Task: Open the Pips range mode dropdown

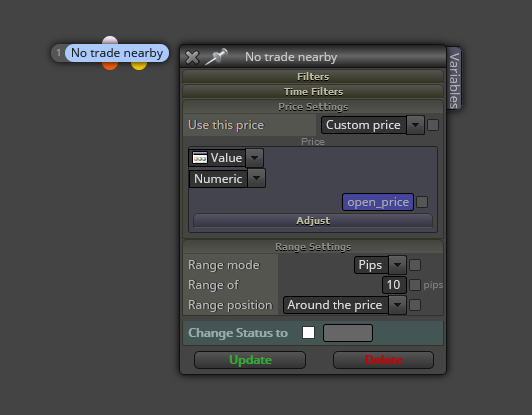Action: tap(380, 265)
